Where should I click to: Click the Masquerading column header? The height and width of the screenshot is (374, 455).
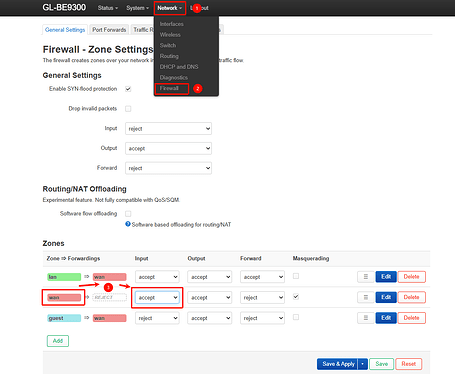[x=311, y=258]
